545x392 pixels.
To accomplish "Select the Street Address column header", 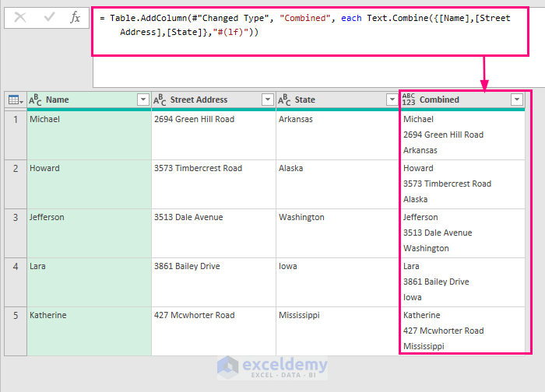I will 214,100.
